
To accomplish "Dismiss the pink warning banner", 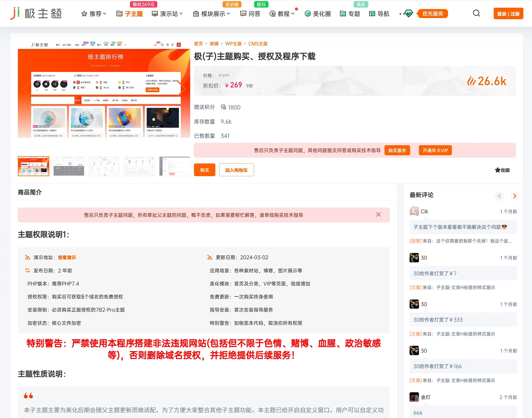I will [378, 215].
